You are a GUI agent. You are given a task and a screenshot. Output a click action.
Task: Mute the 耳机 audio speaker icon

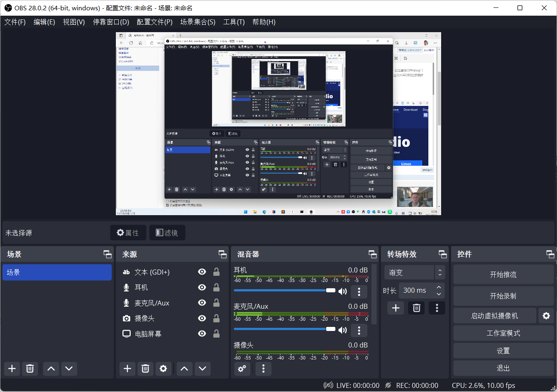[343, 291]
